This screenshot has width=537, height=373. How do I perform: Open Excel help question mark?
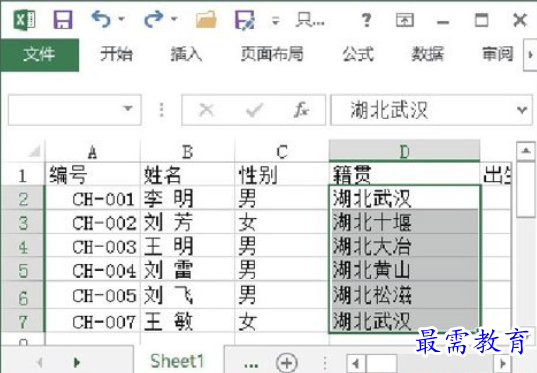click(x=367, y=20)
